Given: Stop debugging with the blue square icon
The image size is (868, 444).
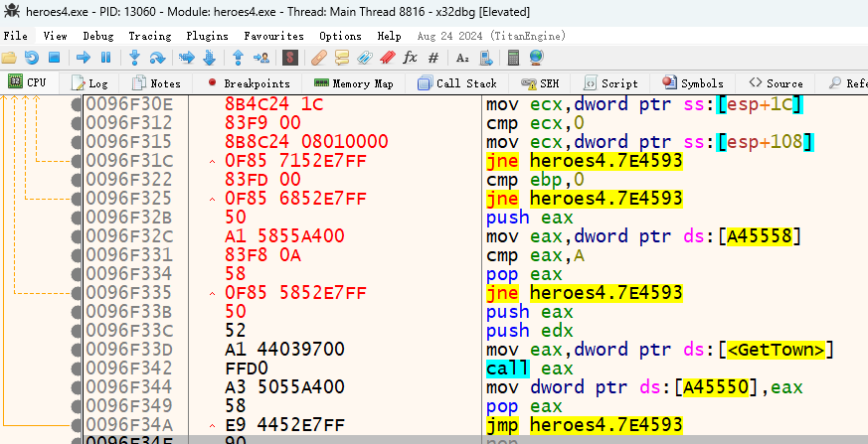Looking at the screenshot, I should (x=54, y=57).
